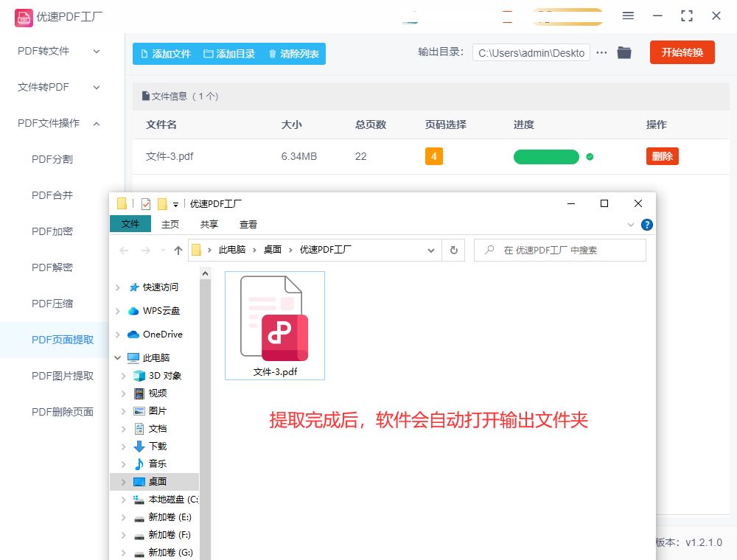This screenshot has height=560, width=737.
Task: Click the 6.34MB size cell
Action: (299, 156)
